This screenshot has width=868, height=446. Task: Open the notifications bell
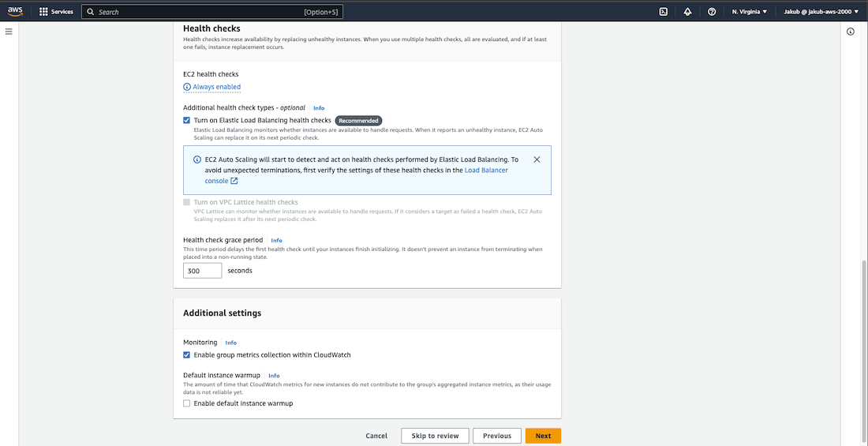[687, 12]
